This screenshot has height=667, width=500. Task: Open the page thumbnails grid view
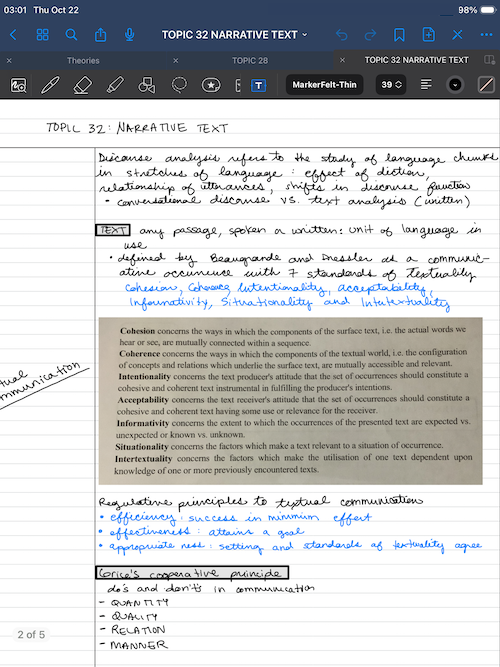[x=42, y=34]
